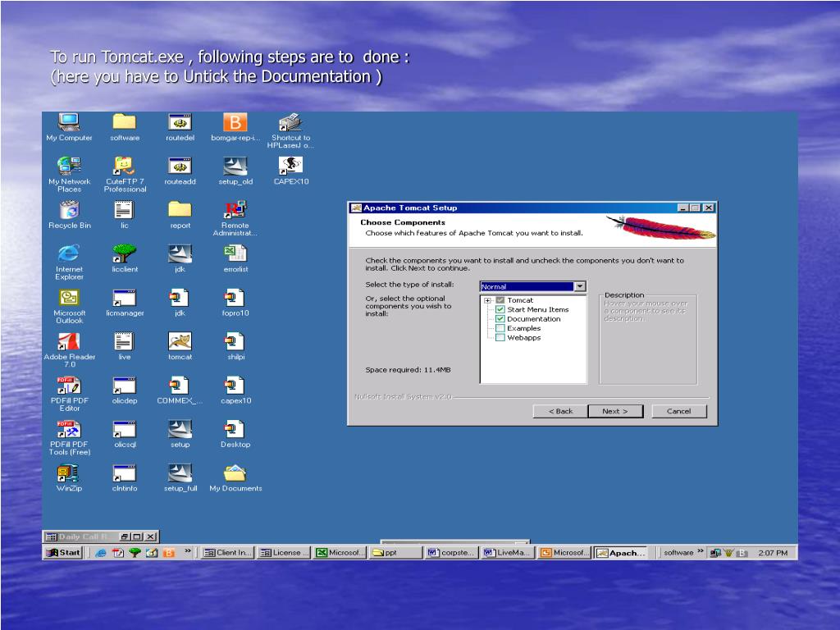Screen dimensions: 840x630
Task: Switch to the Client In... taskbar window
Action: point(229,552)
